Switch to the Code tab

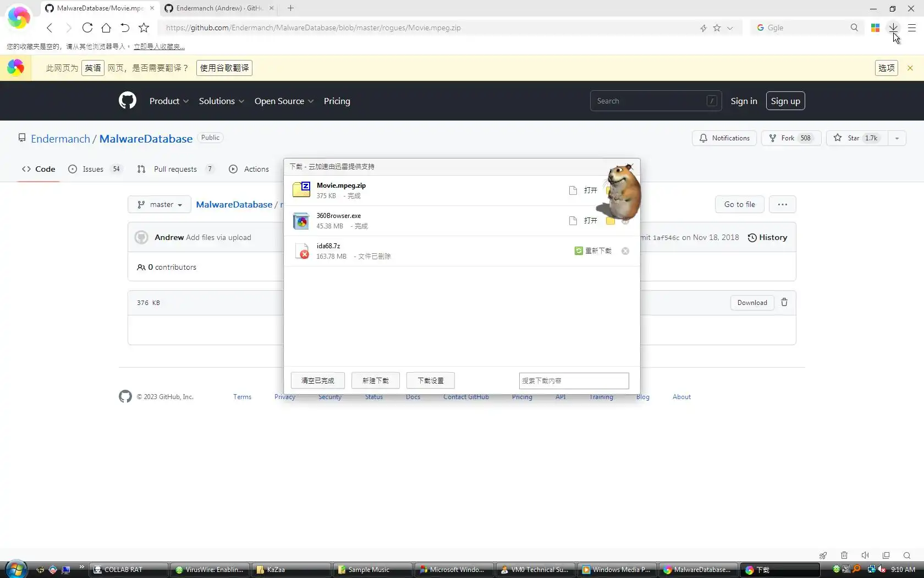click(x=38, y=169)
